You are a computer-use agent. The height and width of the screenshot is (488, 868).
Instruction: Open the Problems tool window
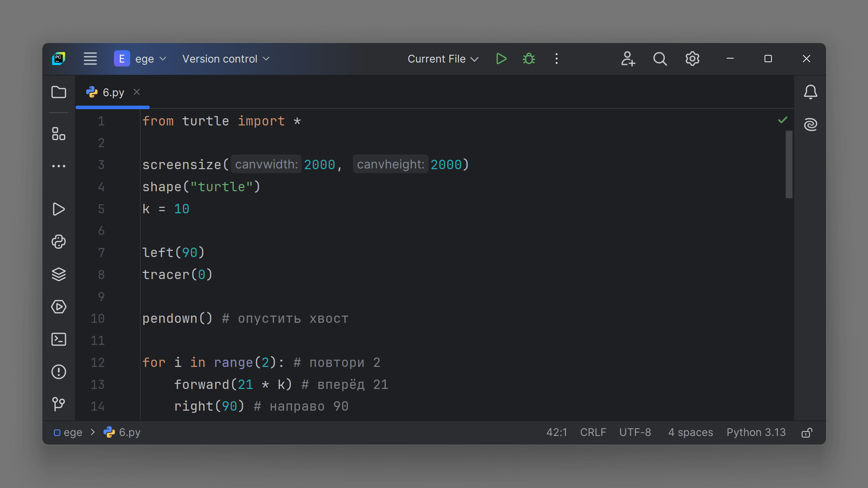59,372
